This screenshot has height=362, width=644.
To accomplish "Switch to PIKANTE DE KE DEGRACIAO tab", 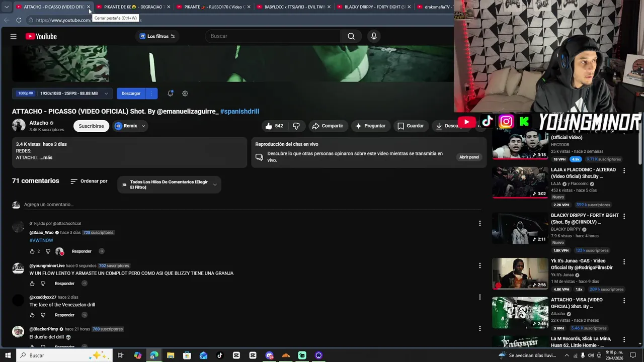I will pyautogui.click(x=133, y=7).
